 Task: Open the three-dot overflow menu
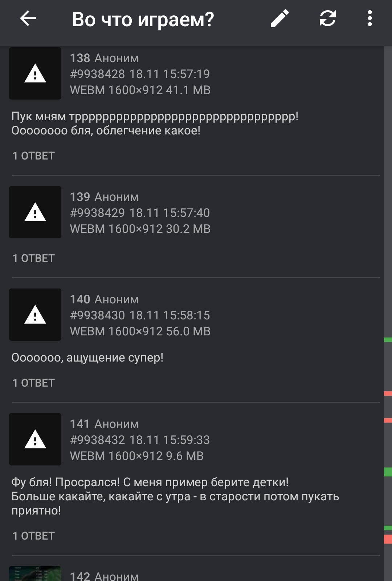point(369,19)
